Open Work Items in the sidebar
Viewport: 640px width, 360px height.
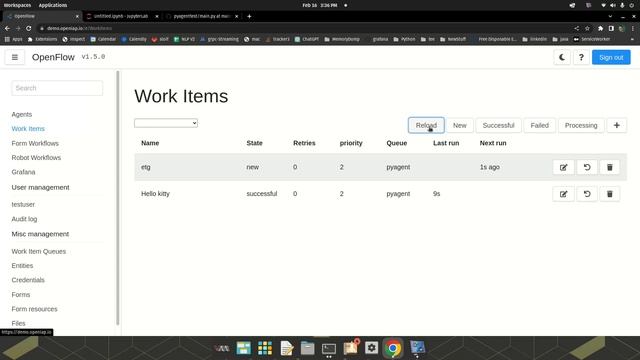coord(28,129)
